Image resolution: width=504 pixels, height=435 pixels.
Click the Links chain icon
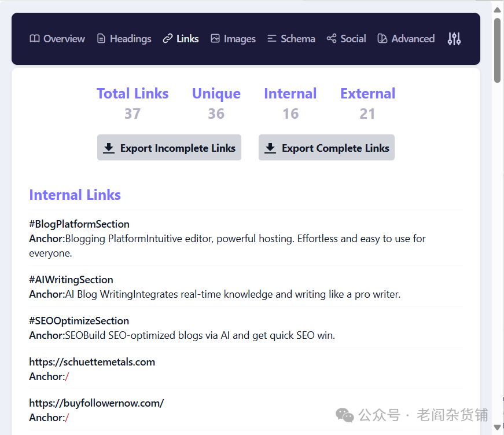tap(168, 39)
